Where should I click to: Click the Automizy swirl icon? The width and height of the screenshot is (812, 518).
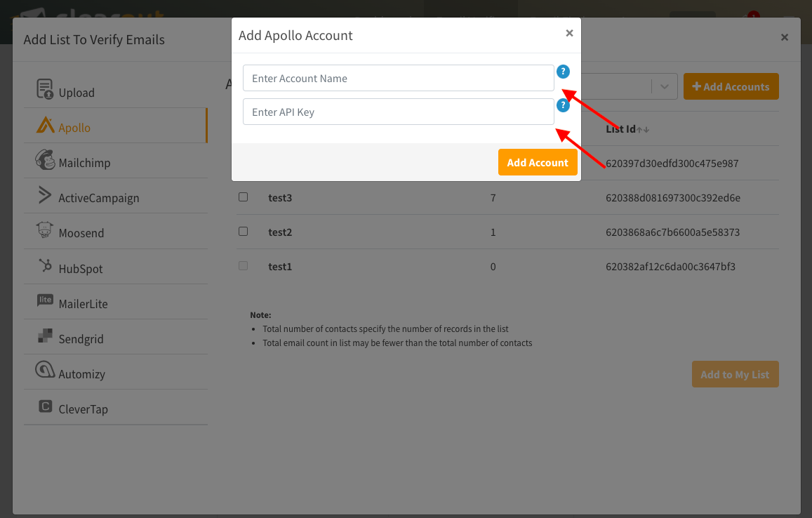(45, 370)
